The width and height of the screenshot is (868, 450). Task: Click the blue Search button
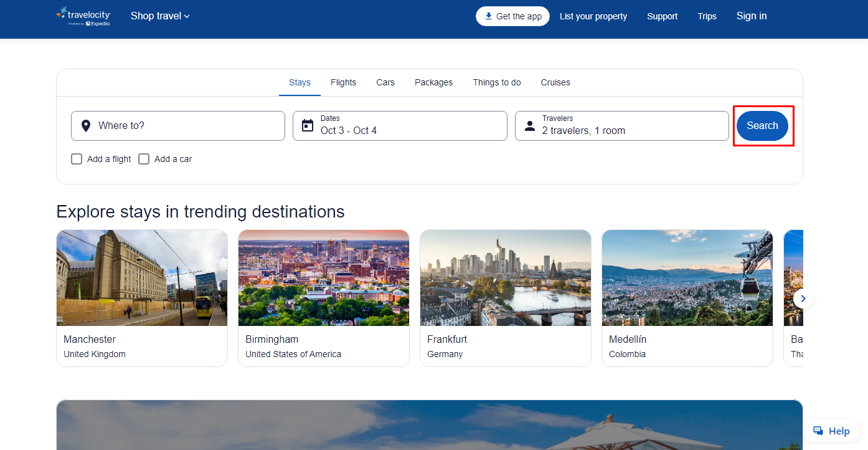(762, 126)
